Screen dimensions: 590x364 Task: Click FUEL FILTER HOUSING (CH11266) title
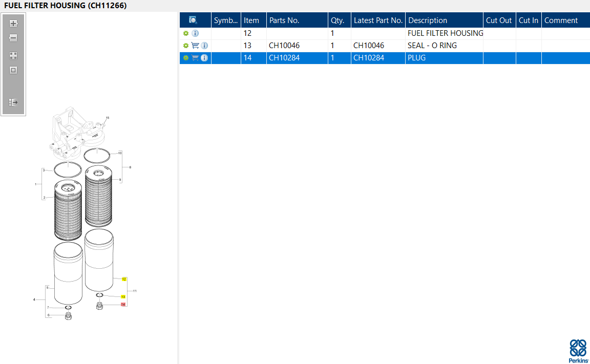coord(66,6)
